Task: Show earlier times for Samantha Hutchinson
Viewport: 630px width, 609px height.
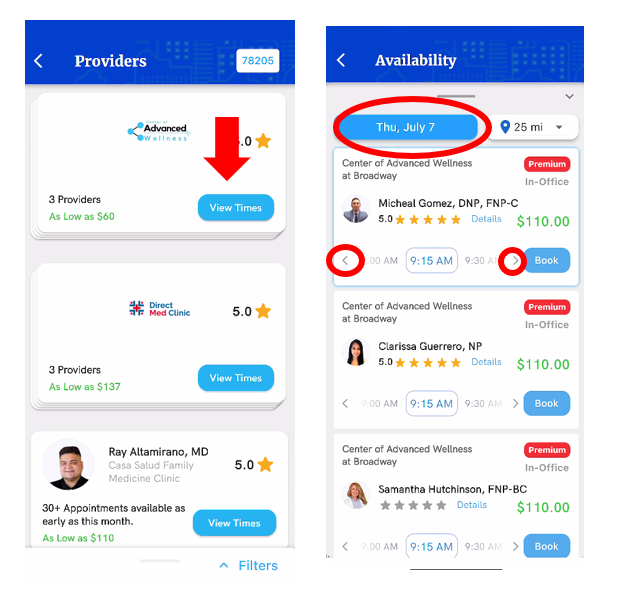Action: click(345, 546)
